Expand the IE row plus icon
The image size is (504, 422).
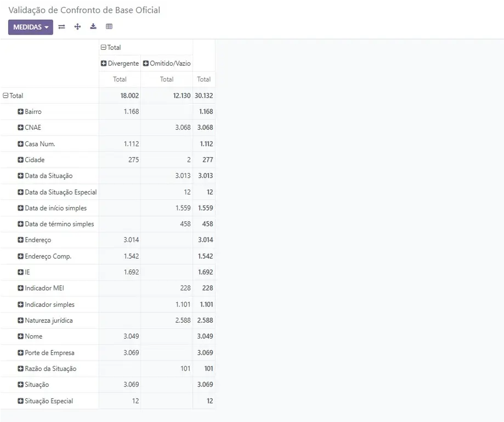21,272
